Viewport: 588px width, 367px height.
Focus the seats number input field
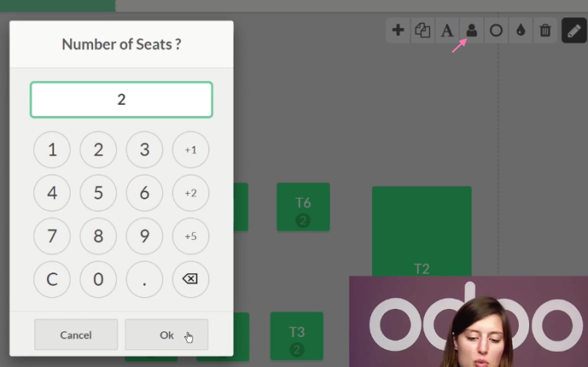coord(122,100)
